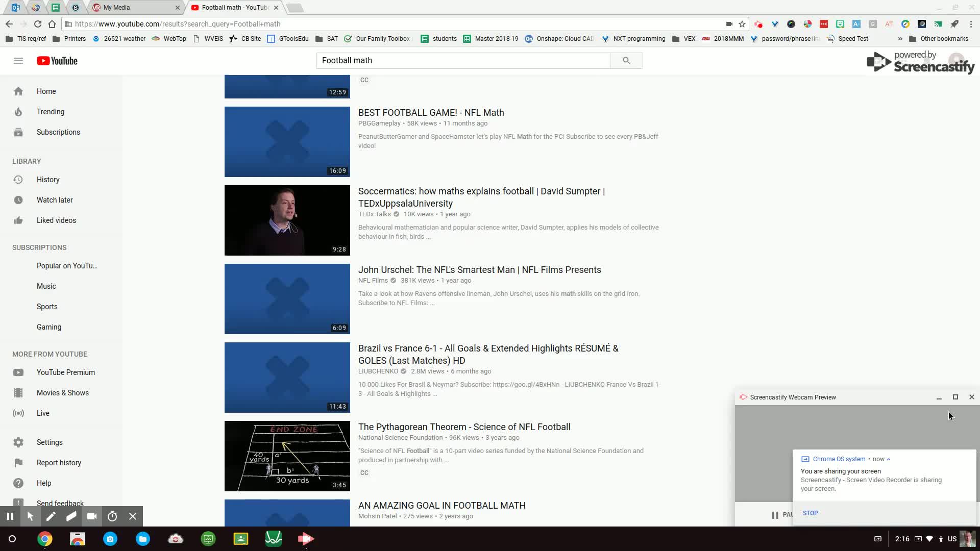
Task: Click the search magnifier button
Action: (x=626, y=61)
